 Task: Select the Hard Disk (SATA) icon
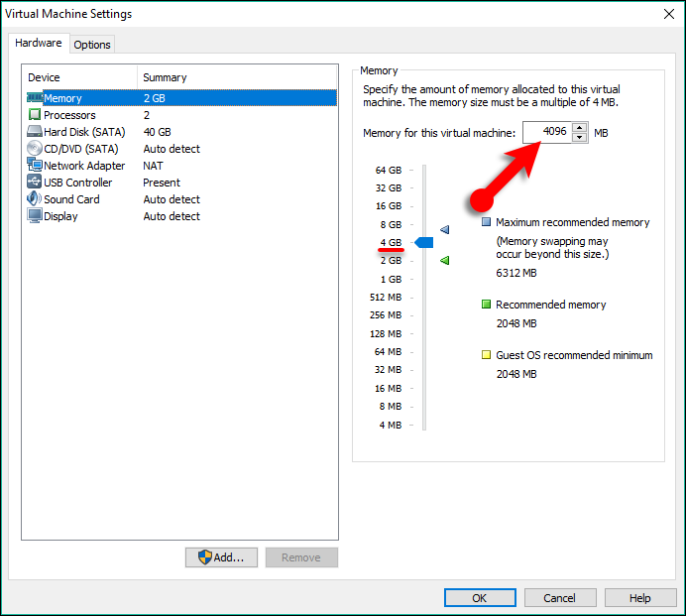click(x=35, y=132)
